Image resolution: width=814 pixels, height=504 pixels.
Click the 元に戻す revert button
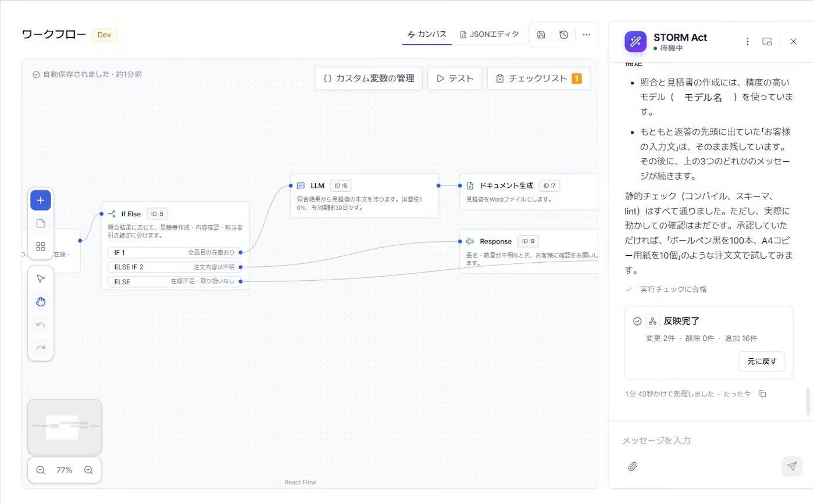point(762,361)
